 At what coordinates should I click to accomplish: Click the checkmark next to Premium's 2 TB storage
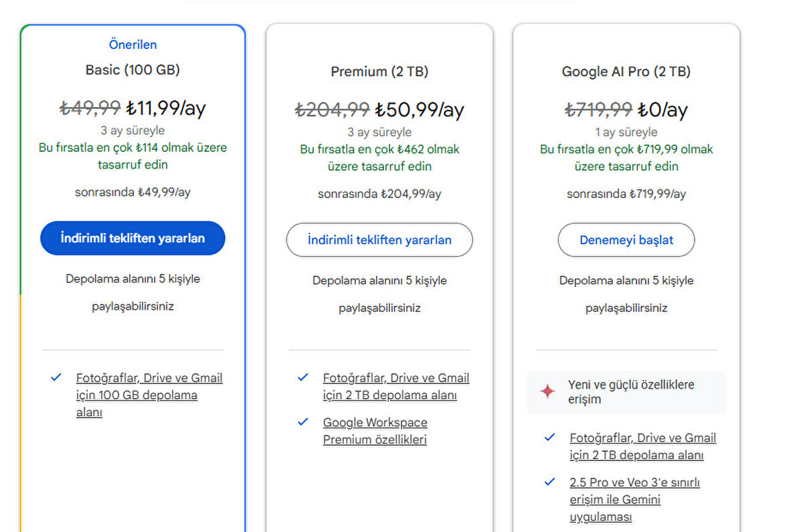pos(303,377)
